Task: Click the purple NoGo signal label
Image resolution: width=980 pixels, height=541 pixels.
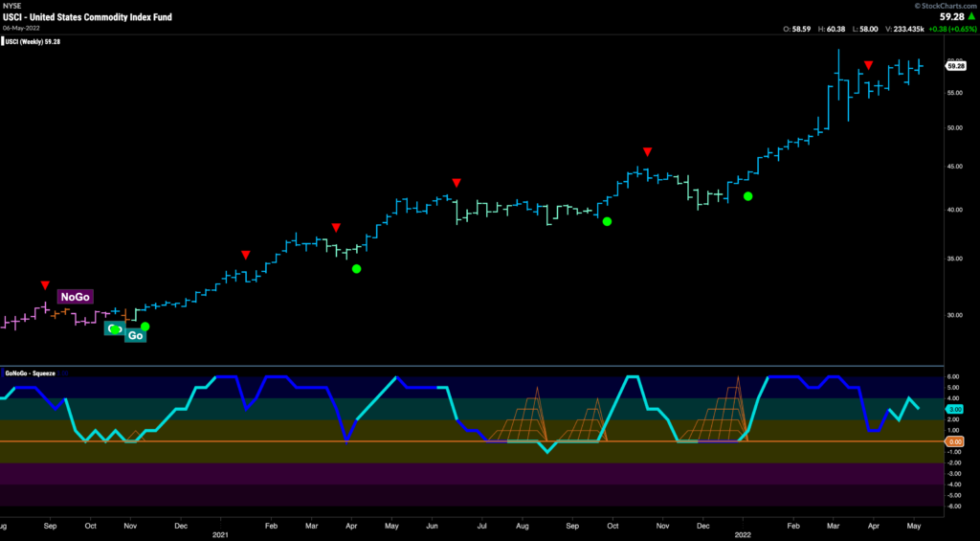Action: [x=76, y=297]
